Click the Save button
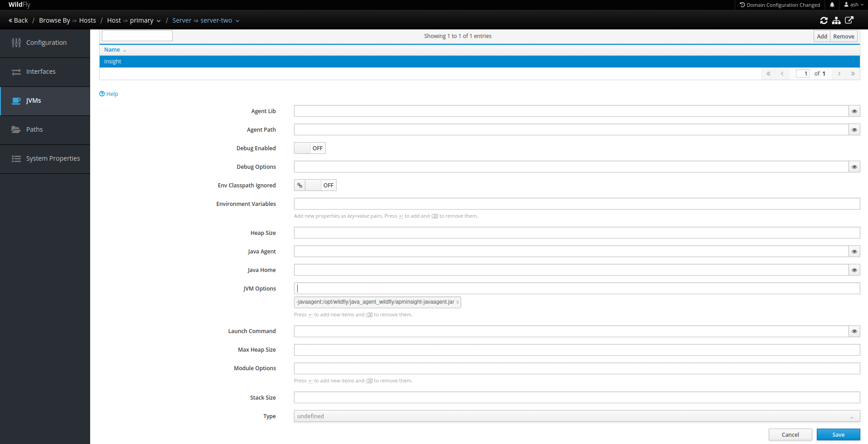The height and width of the screenshot is (444, 868). click(x=838, y=434)
